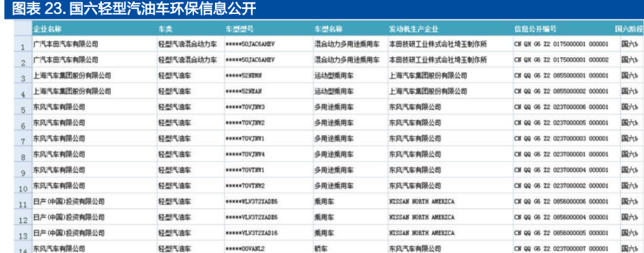
Task: Click code CN QQ G6 Z2 0237000004 000001
Action: tap(561, 170)
